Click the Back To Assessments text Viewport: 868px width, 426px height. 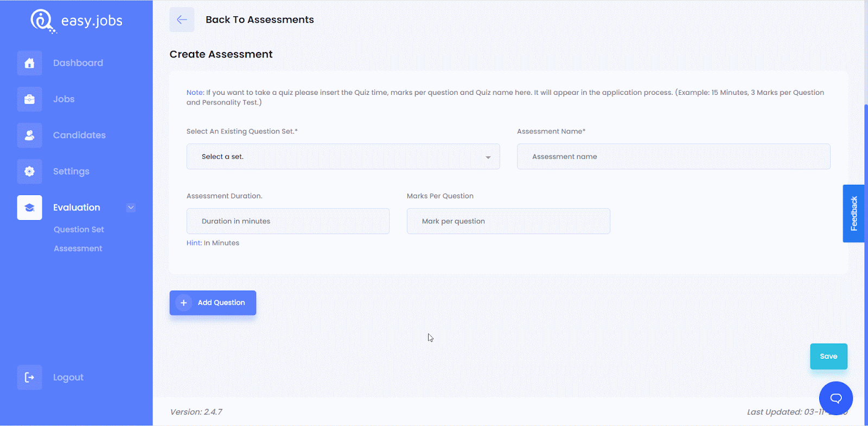(x=259, y=20)
